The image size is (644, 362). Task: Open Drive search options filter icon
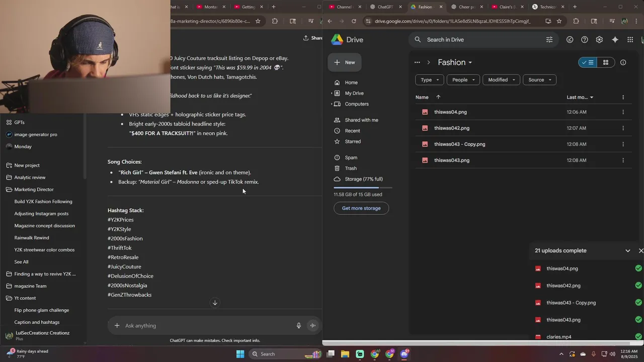pos(549,40)
